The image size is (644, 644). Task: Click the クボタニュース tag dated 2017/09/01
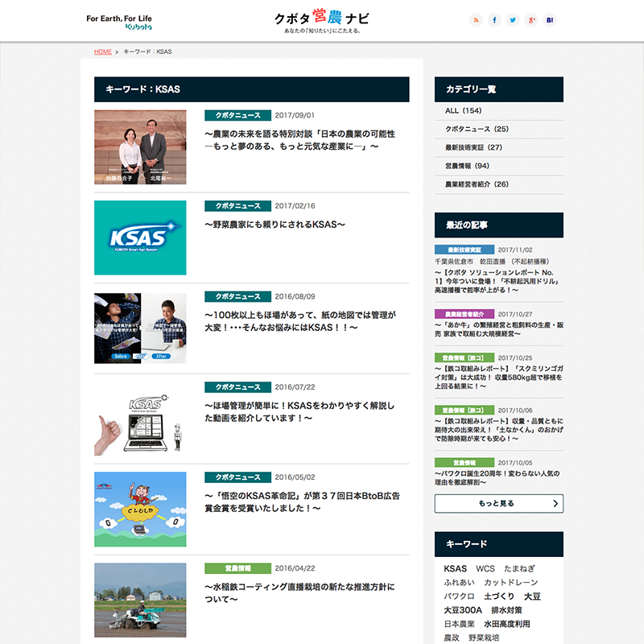pos(237,115)
